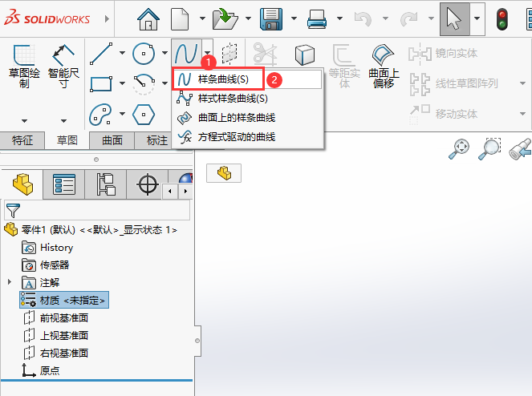
Task: Select the Slot sketch tool
Action: coord(100,115)
